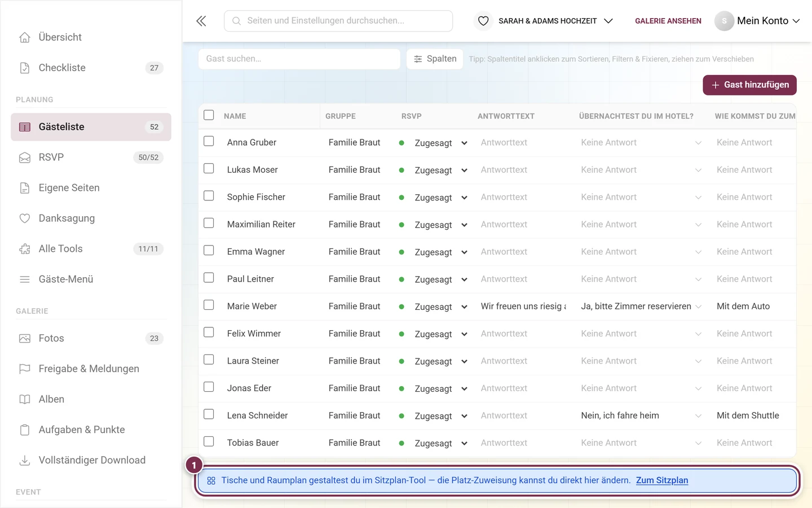The image size is (812, 508).
Task: Click the Aufgaben & Punkte clipboard icon
Action: 25,430
